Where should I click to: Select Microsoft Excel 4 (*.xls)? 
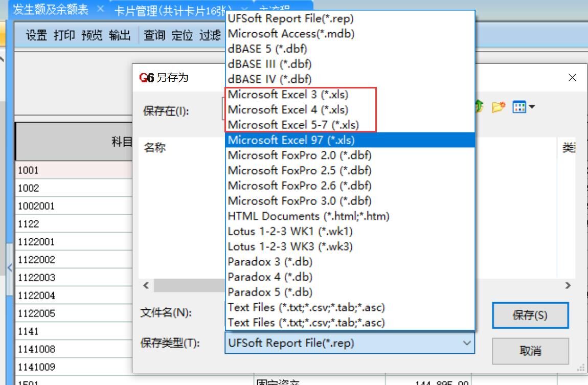350,109
